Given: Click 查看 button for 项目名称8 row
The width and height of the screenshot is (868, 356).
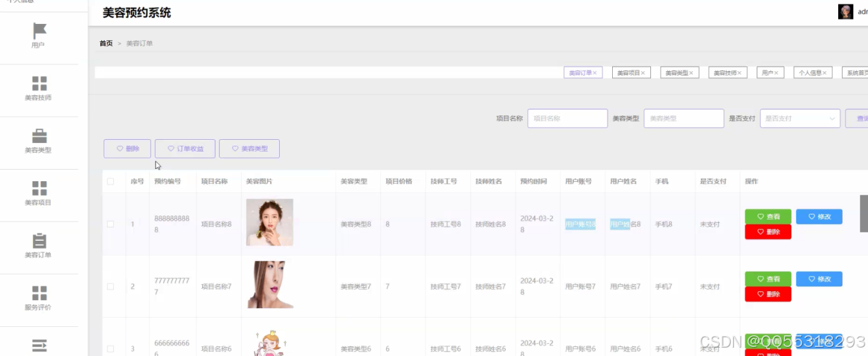Looking at the screenshot, I should click(768, 217).
